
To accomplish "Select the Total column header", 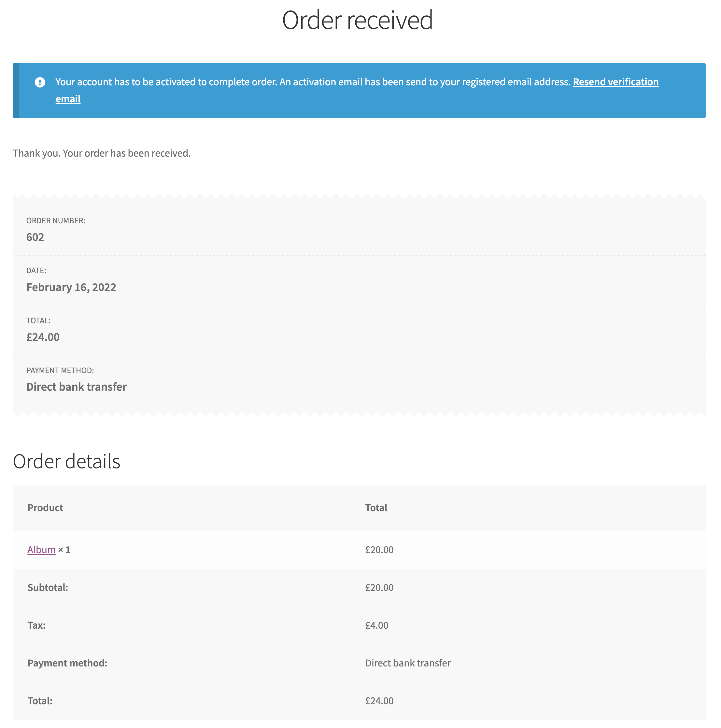I will (x=376, y=508).
